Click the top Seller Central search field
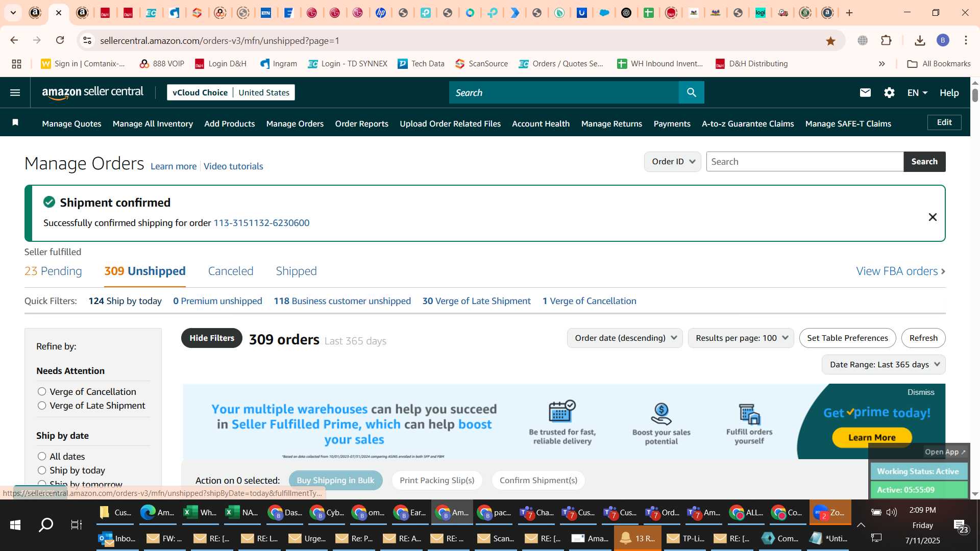 pyautogui.click(x=564, y=92)
